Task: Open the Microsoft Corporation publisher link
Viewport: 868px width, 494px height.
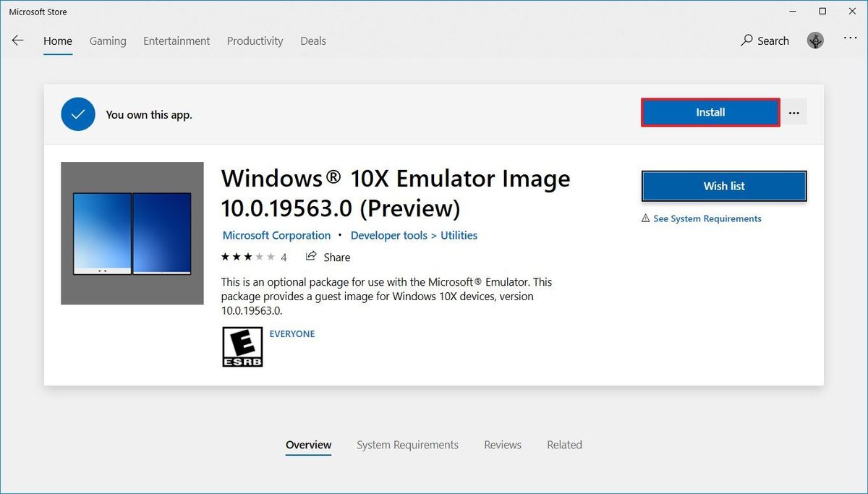Action: (x=276, y=235)
